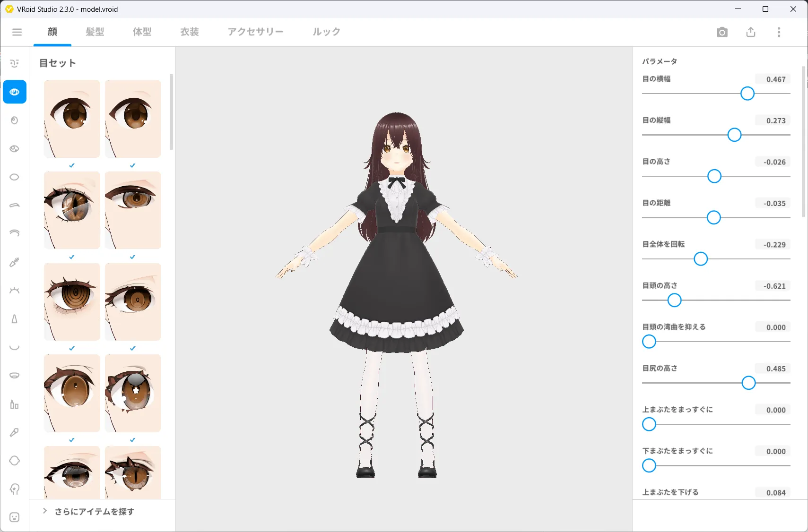Switch to the 顔 tab
This screenshot has width=808, height=532.
point(52,32)
